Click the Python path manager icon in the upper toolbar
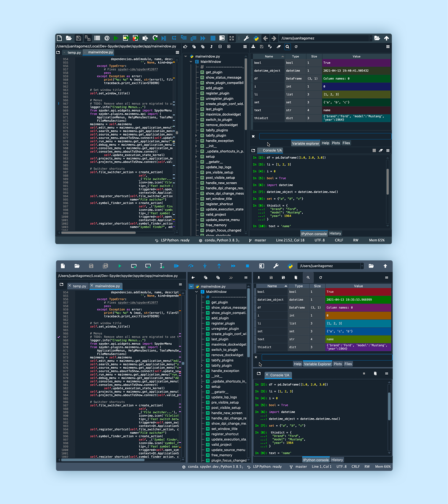 tap(256, 38)
